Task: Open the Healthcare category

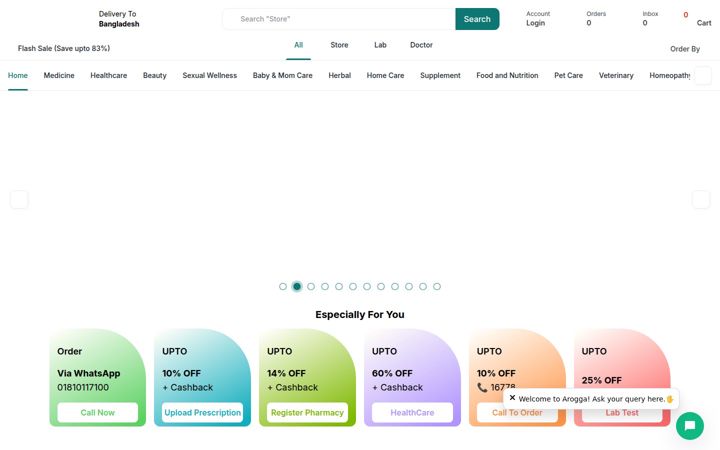Action: pyautogui.click(x=108, y=75)
